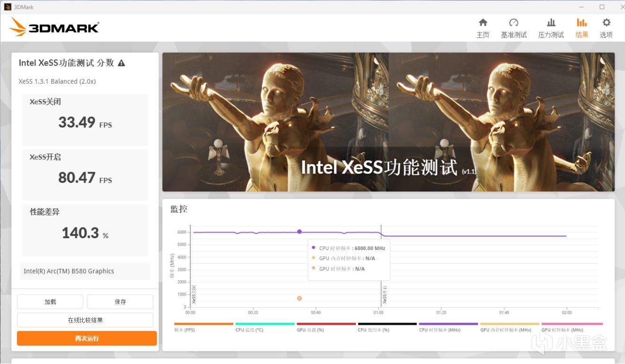Screen dimensions: 625x364
Task: Click the orange data point near the chart bottom
Action: tap(299, 298)
